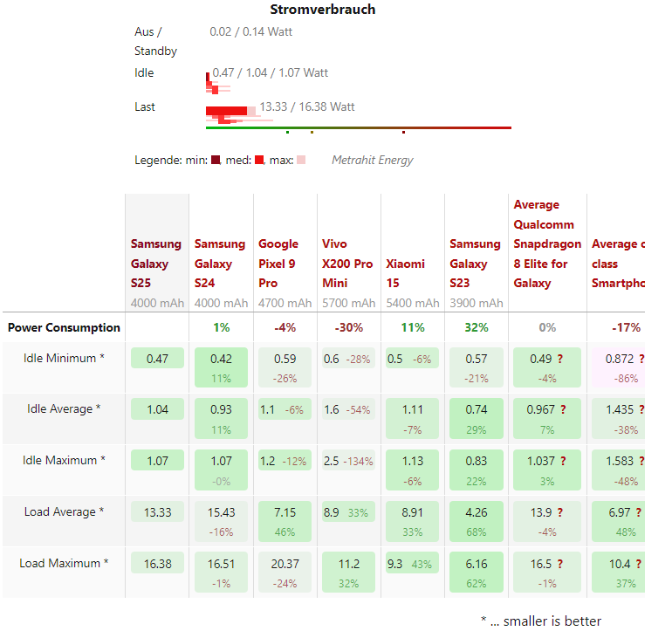The height and width of the screenshot is (631, 672).
Task: Open the Samsung Galaxy S23 header link
Action: coord(475,264)
